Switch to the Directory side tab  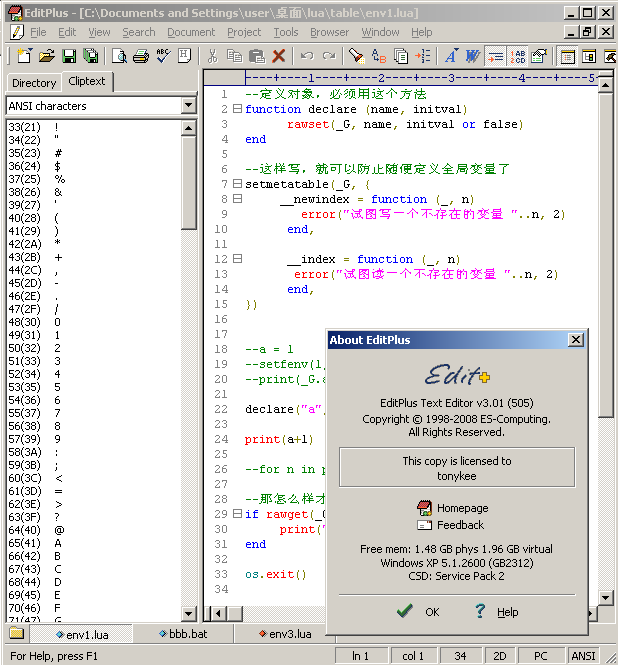pos(34,83)
